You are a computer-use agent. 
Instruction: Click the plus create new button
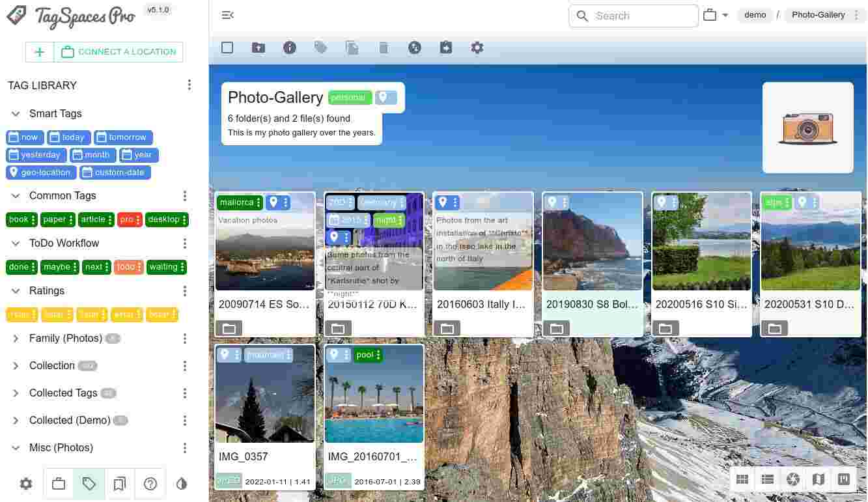tap(40, 52)
